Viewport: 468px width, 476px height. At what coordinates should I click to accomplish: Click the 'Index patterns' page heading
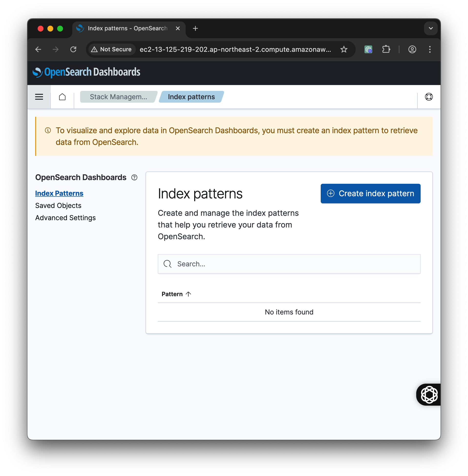[x=200, y=194]
